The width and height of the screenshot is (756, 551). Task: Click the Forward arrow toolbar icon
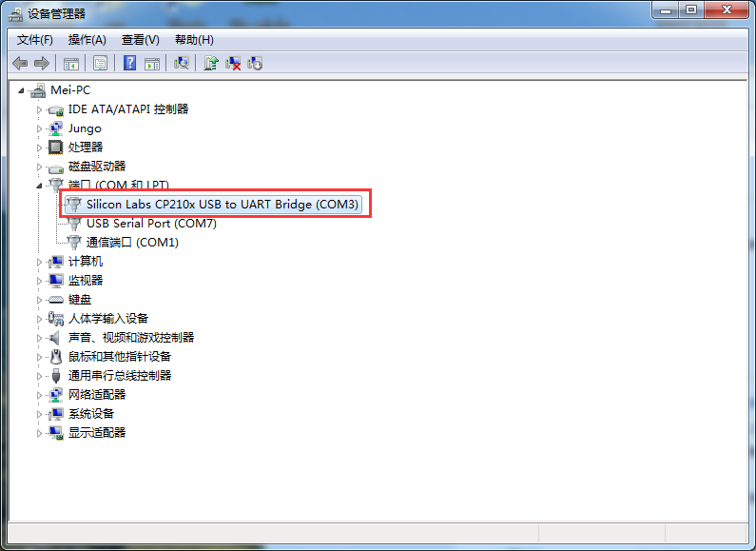[x=42, y=63]
